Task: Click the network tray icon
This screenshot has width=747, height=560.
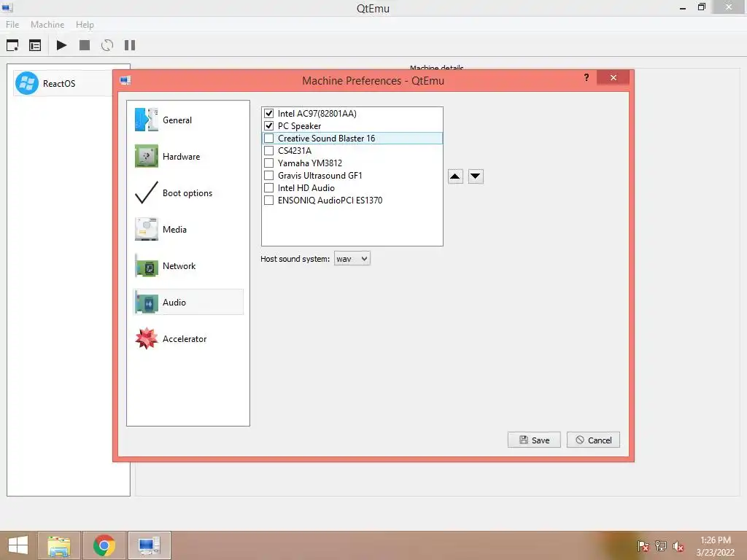Action: pos(661,546)
